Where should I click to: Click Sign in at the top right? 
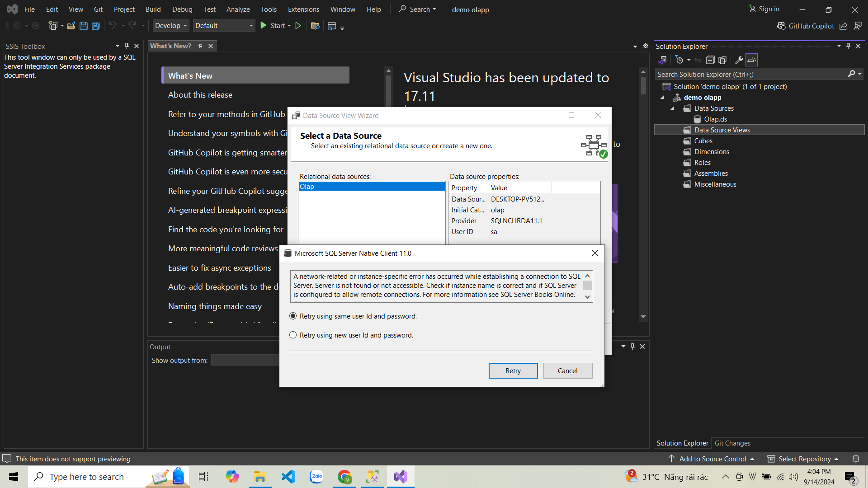[x=764, y=9]
